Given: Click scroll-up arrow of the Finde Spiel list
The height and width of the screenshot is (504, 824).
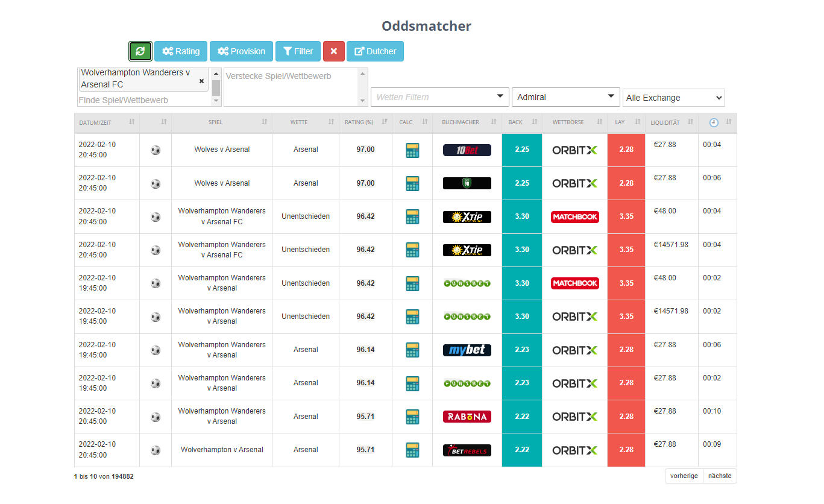Looking at the screenshot, I should pos(216,74).
